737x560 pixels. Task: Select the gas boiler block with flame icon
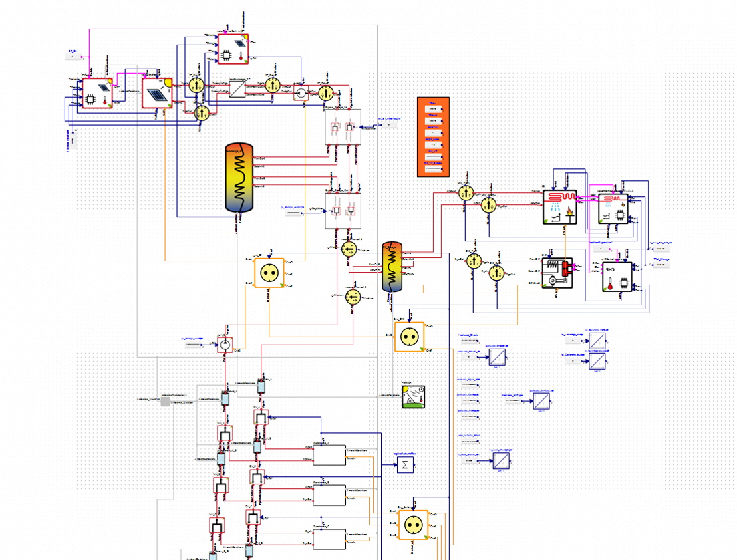click(560, 207)
